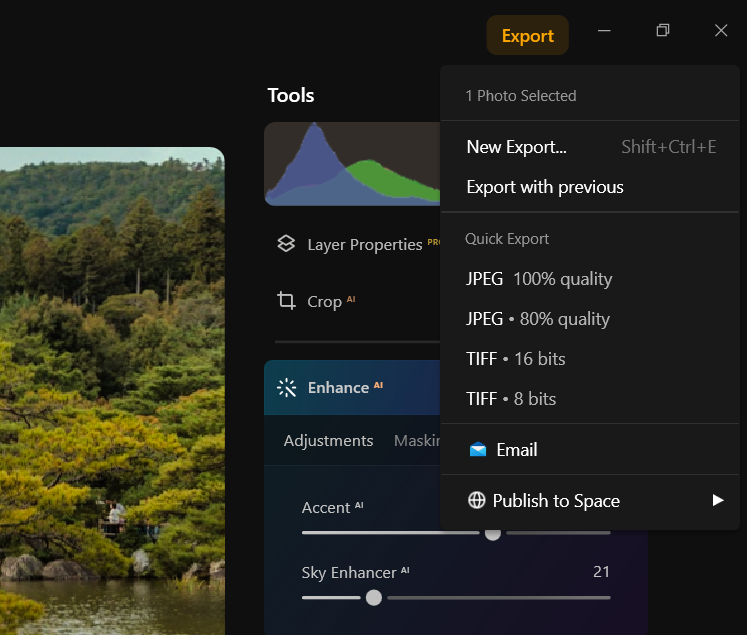Click the Shift+Ctrl+E shortcut text
Viewport: 747px width, 635px height.
coord(668,147)
